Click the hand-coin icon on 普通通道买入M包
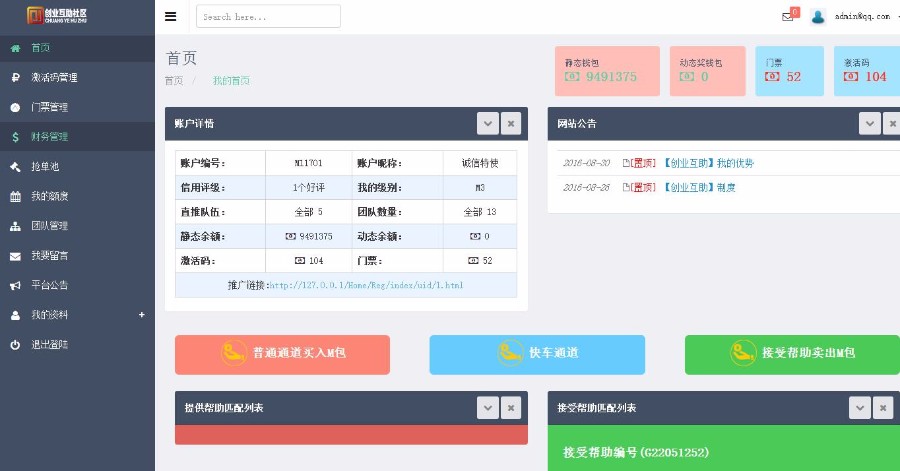900x471 pixels. pyautogui.click(x=234, y=353)
